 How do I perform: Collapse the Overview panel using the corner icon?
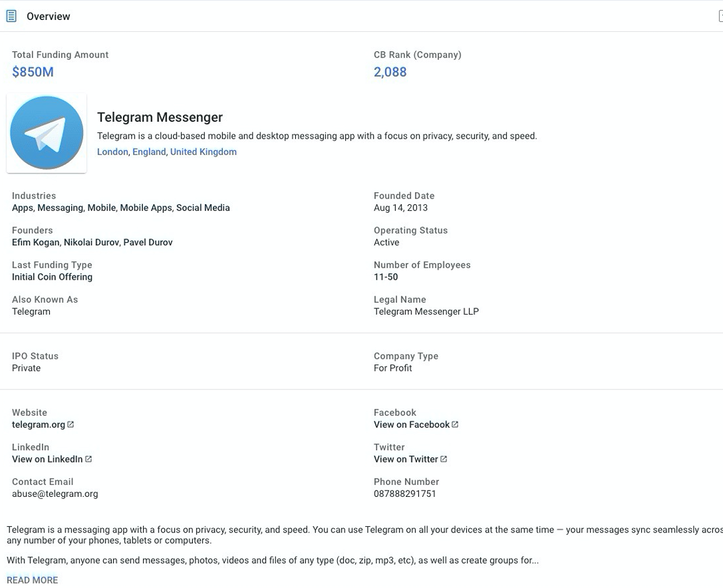tap(721, 16)
